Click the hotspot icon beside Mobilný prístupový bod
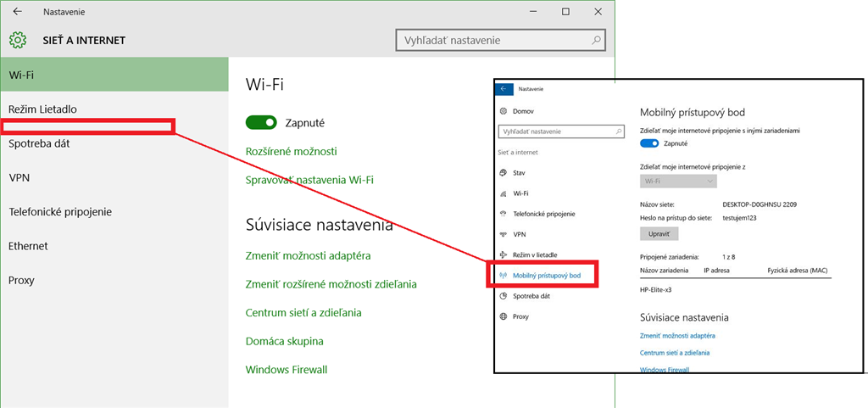 504,275
